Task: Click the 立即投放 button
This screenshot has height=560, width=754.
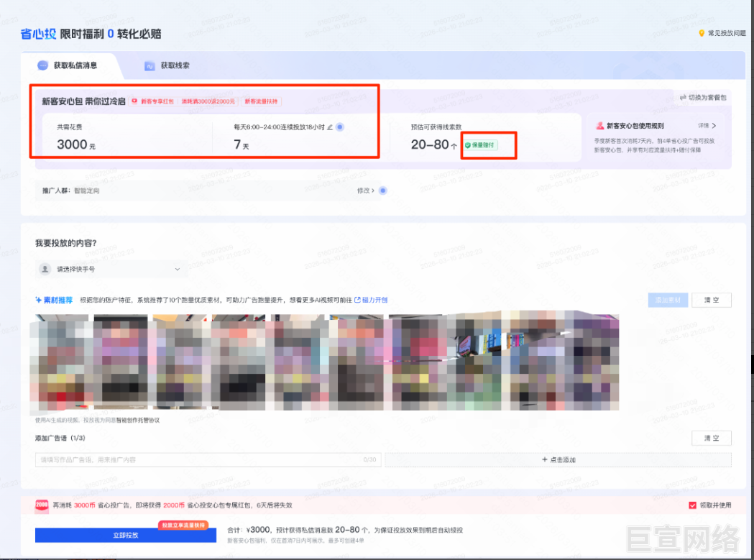Action: click(126, 535)
